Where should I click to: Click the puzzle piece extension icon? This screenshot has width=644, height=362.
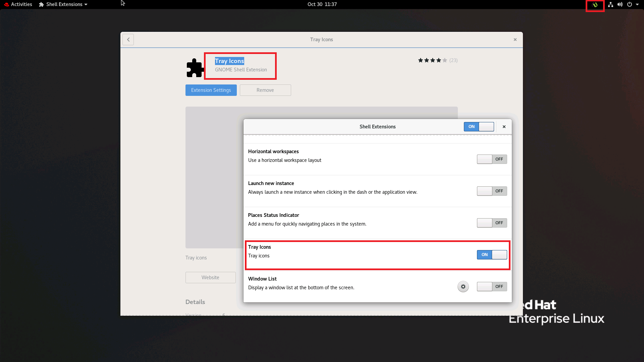195,68
